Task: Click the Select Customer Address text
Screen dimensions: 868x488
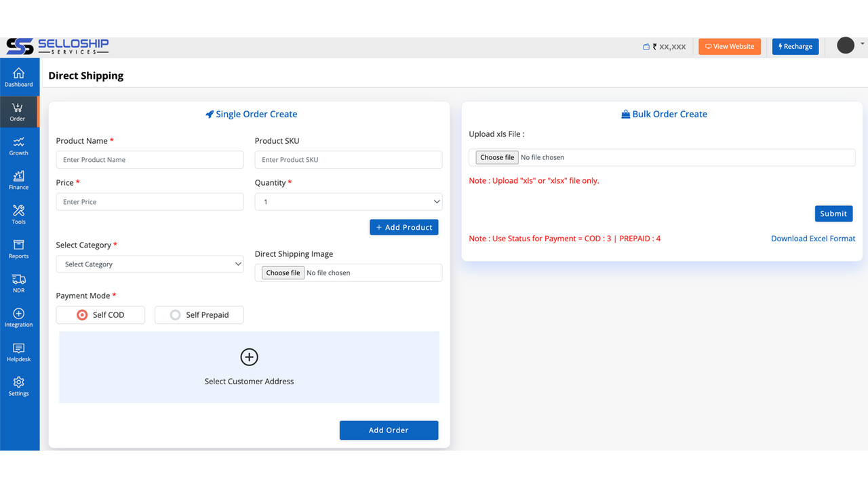Action: click(x=250, y=382)
